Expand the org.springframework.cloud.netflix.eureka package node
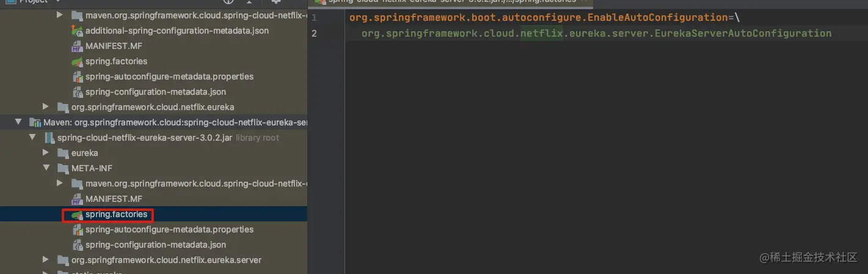The width and height of the screenshot is (868, 274). [45, 107]
